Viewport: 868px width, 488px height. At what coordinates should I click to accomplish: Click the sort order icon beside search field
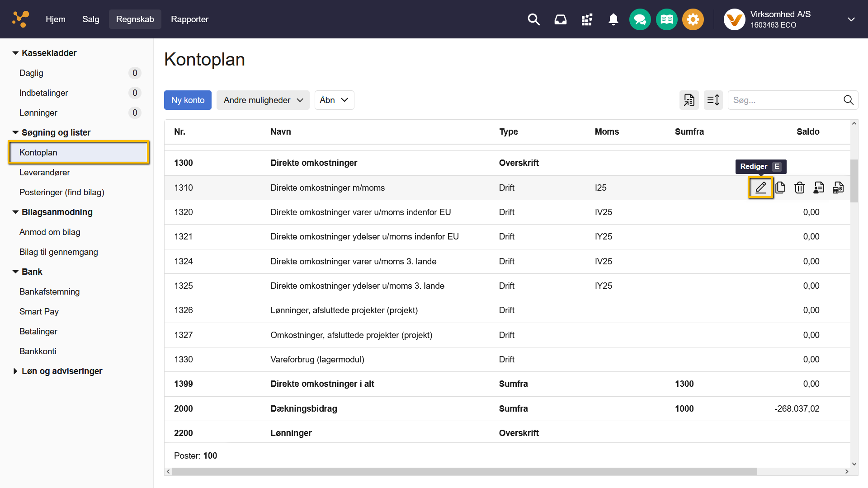click(x=713, y=100)
